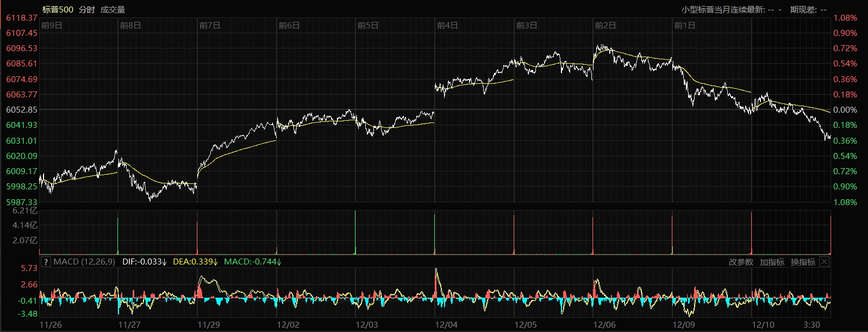This screenshot has height=332, width=868.
Task: Select the 成交量 tab label
Action: click(x=113, y=10)
